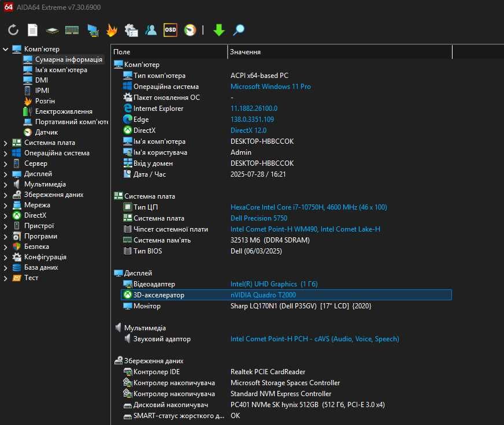Screen dimensions: 504x425
Task: Select the Standard NVM Express Controller value
Action: (x=281, y=394)
